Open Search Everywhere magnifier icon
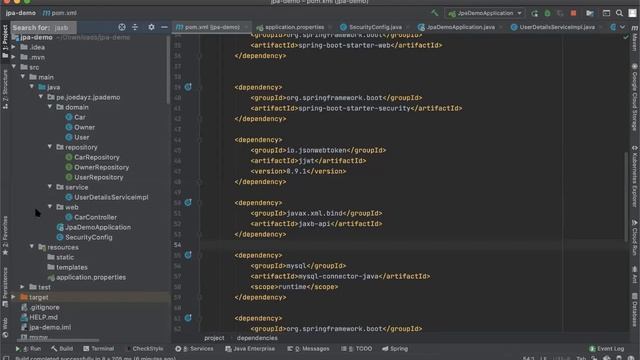640x360 pixels. tap(619, 13)
